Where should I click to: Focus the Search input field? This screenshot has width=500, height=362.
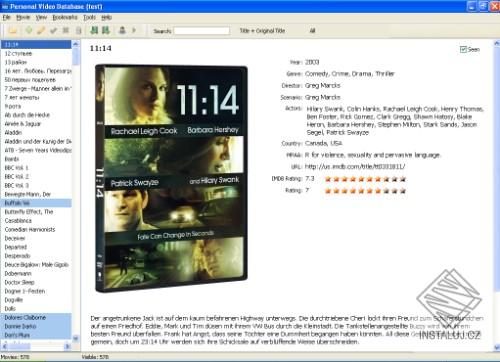pyautogui.click(x=202, y=31)
